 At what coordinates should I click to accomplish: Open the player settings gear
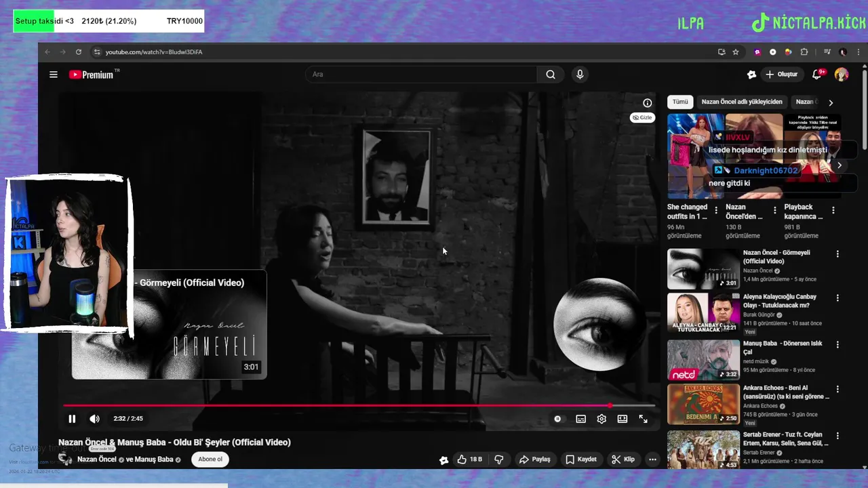pos(601,419)
